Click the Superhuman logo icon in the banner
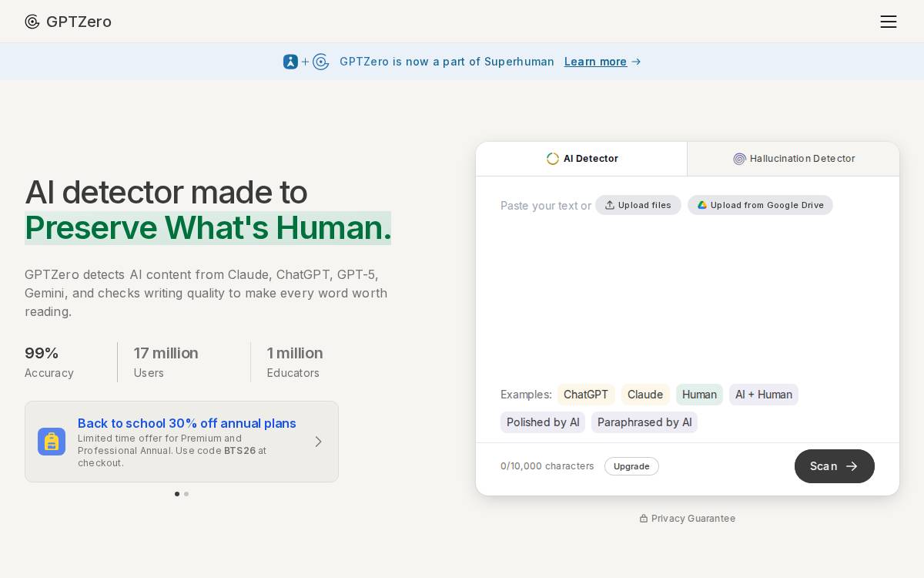The width and height of the screenshot is (924, 578). pos(290,62)
